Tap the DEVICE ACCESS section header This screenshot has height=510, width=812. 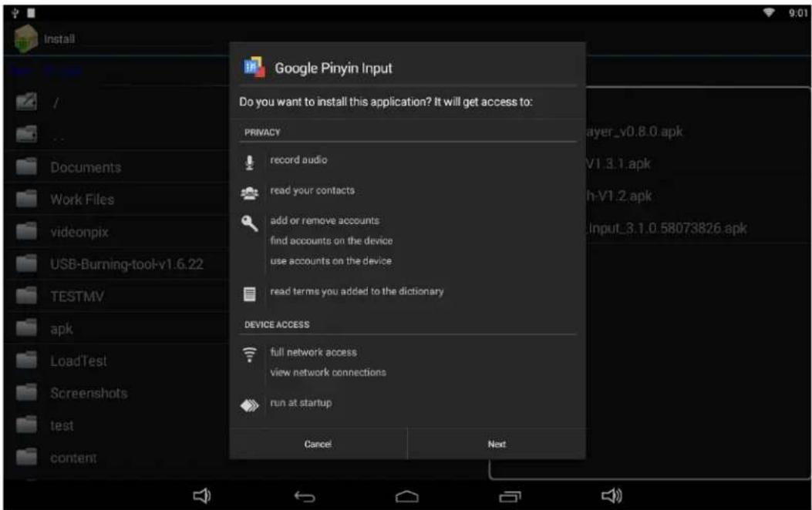277,325
